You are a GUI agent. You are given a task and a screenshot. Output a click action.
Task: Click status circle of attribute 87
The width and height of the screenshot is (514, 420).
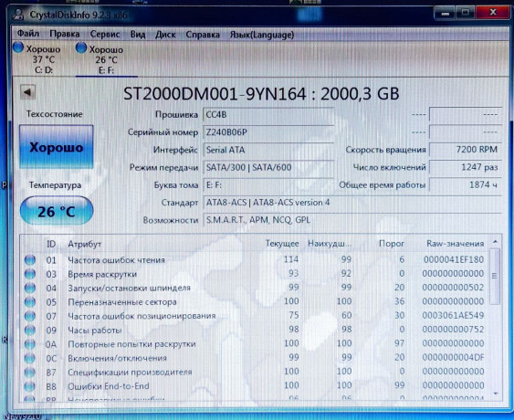click(x=30, y=373)
